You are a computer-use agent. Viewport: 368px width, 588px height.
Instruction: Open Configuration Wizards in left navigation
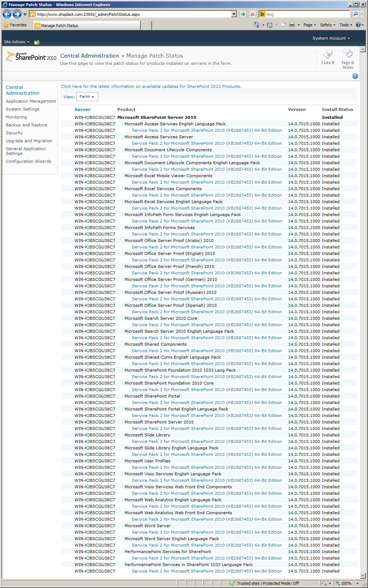point(28,161)
